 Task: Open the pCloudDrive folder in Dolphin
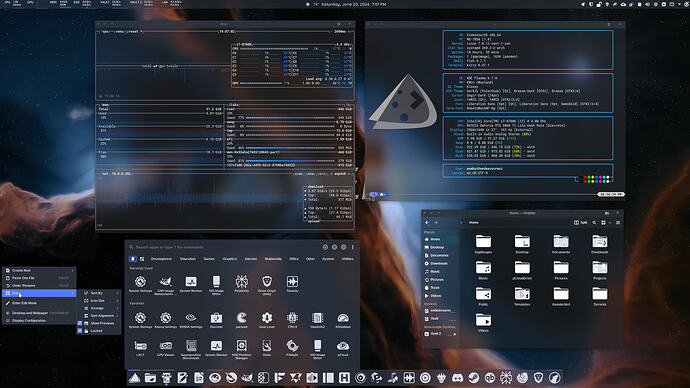point(522,270)
